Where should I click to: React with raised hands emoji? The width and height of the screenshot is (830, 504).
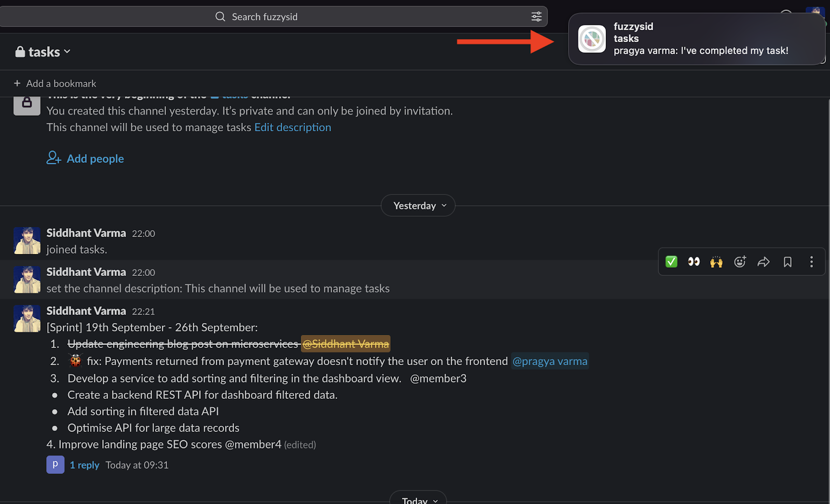tap(716, 262)
